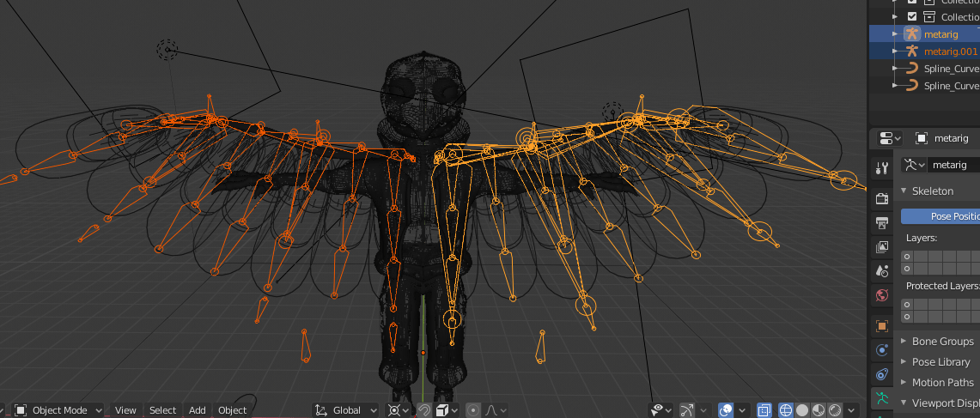Open the snap element dropdown
Image resolution: width=980 pixels, height=418 pixels.
pyautogui.click(x=446, y=410)
